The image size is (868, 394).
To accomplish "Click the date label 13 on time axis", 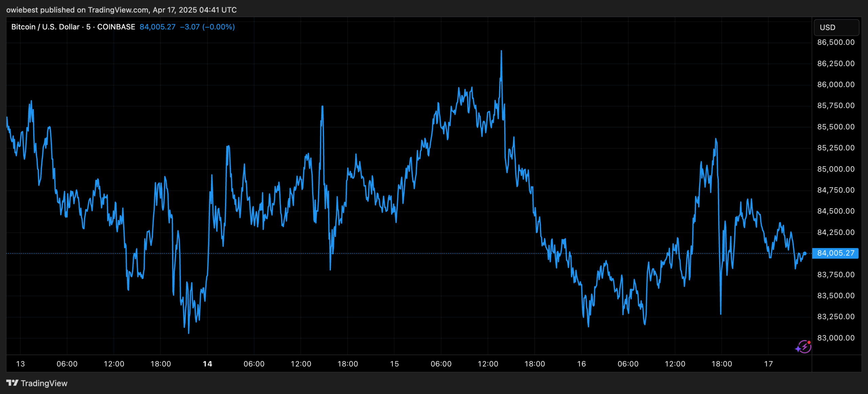I will click(x=20, y=364).
